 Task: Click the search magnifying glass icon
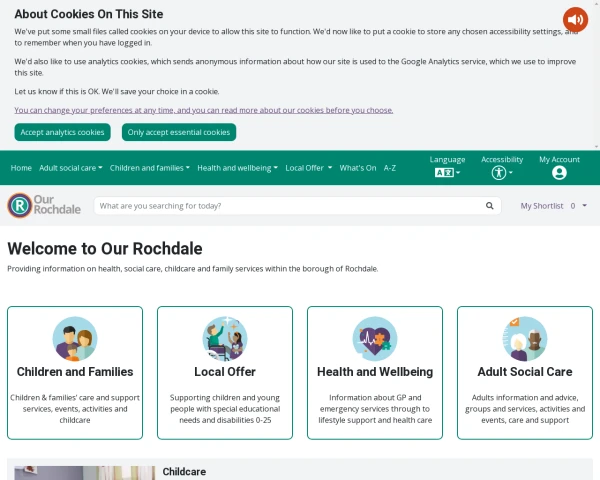coord(489,206)
